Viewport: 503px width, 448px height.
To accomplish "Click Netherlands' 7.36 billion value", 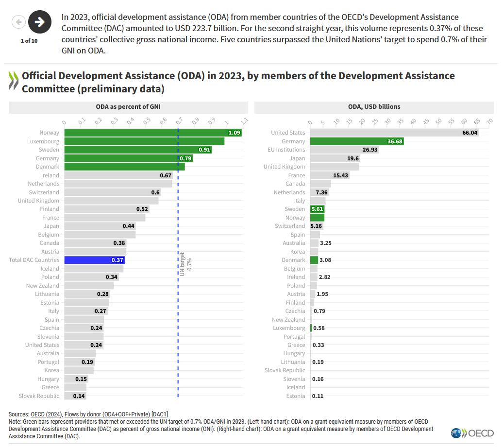I will coord(322,192).
